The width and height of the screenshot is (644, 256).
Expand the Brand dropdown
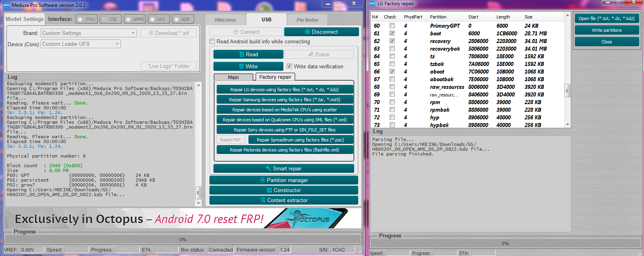[x=88, y=33]
